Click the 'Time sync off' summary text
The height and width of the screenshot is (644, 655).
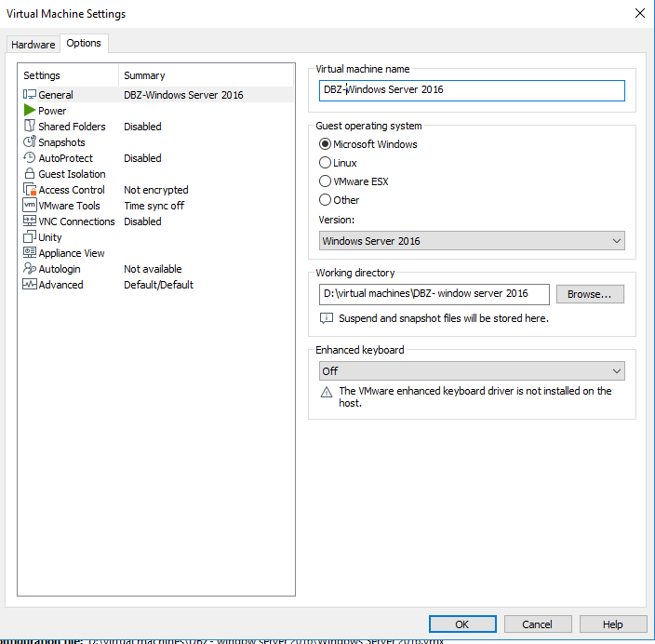coord(154,206)
